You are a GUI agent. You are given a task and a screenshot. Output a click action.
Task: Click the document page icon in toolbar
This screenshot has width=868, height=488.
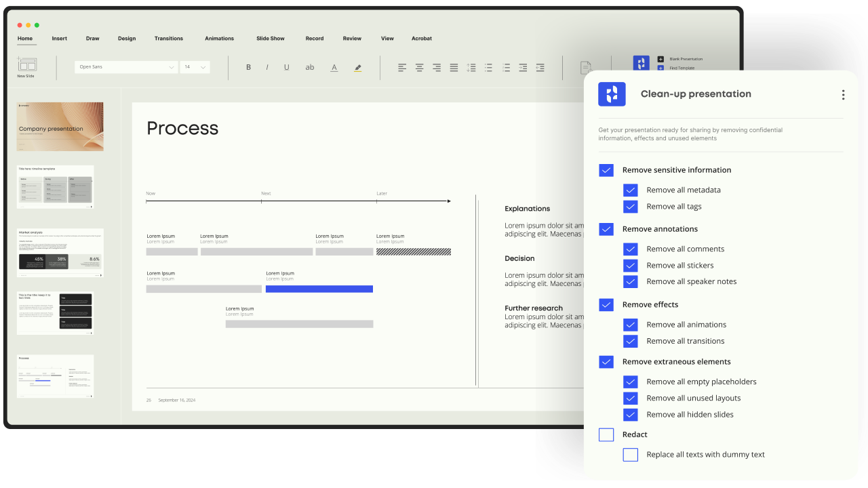coord(585,68)
